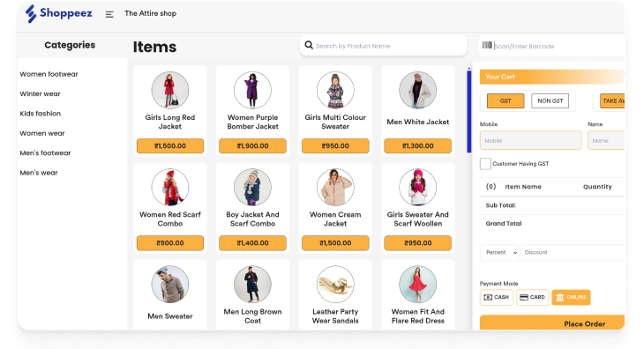Click into the Mobile input field

click(531, 141)
